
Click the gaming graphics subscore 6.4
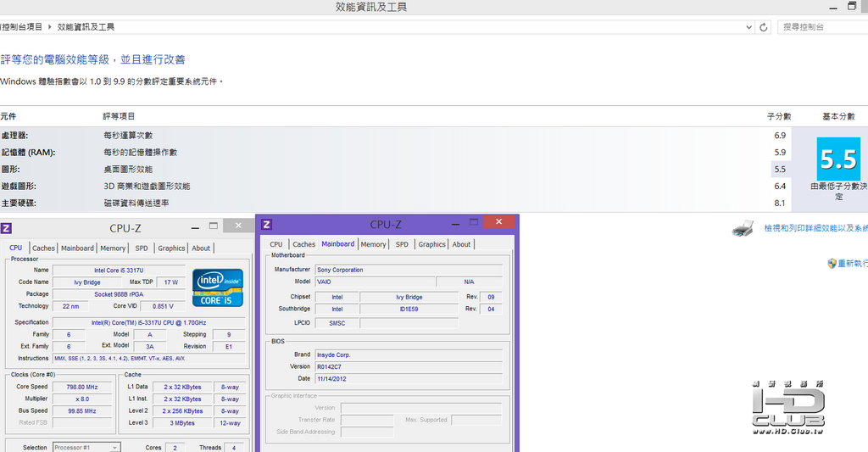(x=780, y=186)
